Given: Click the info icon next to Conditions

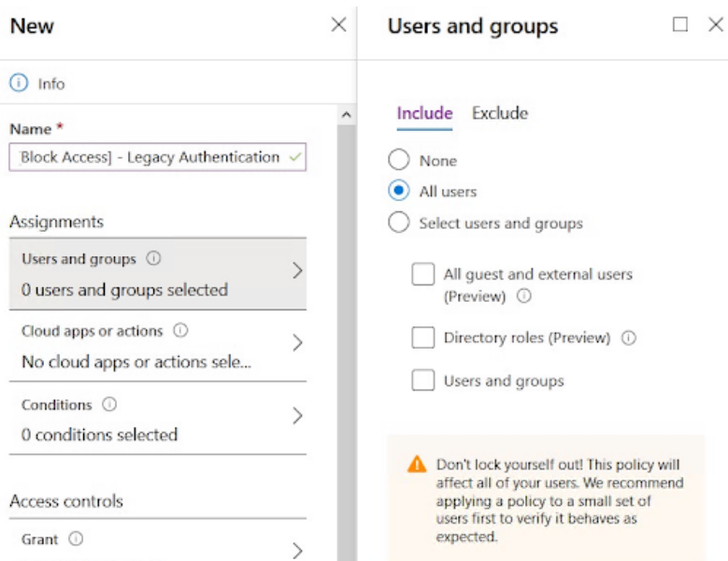Looking at the screenshot, I should coord(109,405).
